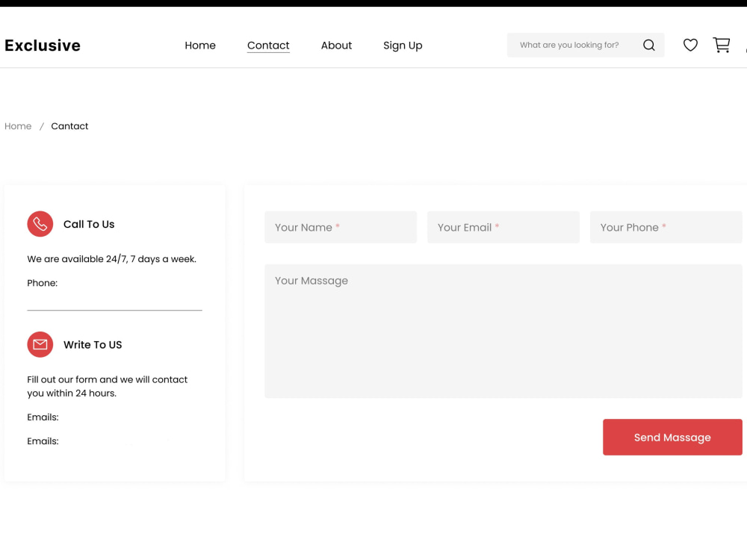Click the phone icon in Call To Us section
747x560 pixels.
[40, 224]
